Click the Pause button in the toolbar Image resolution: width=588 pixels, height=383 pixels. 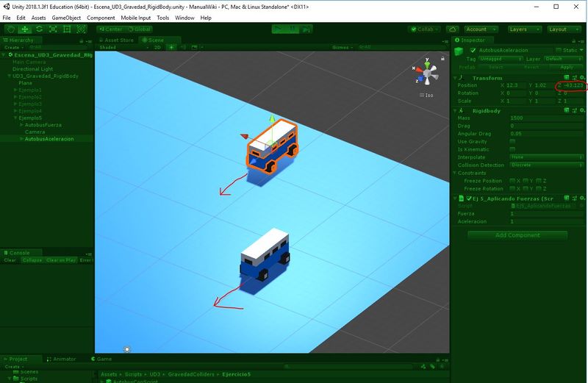(x=292, y=29)
